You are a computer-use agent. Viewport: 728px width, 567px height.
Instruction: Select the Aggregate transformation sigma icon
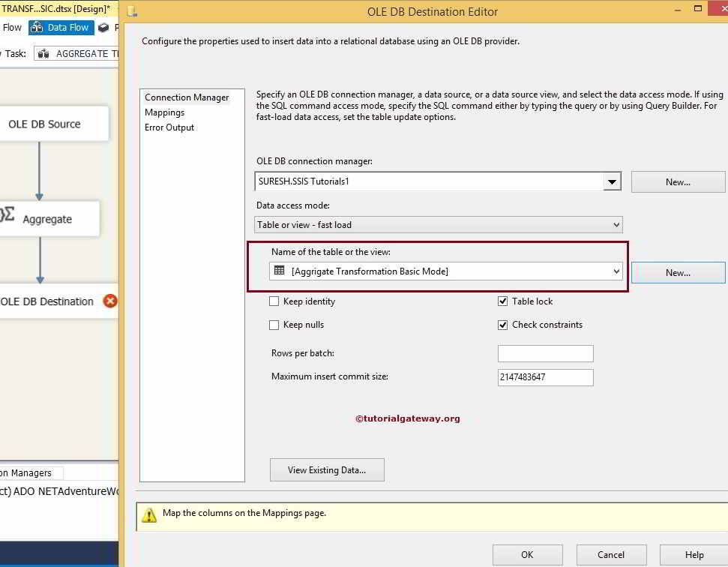click(9, 213)
